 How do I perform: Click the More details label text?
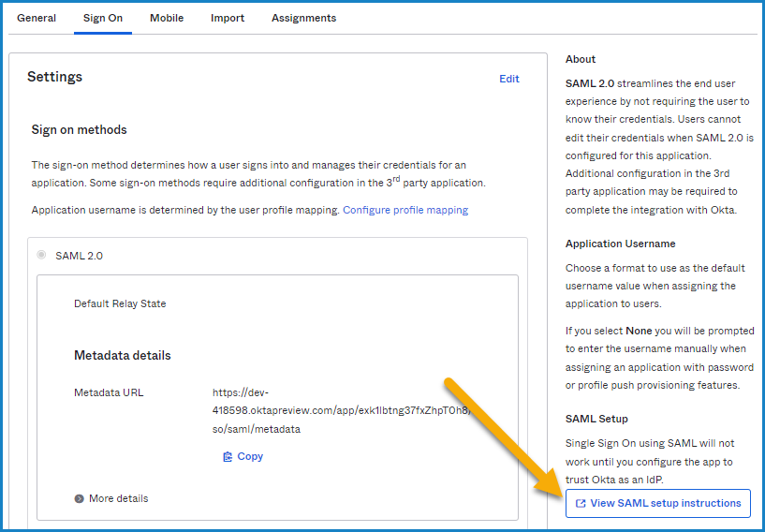pyautogui.click(x=119, y=498)
